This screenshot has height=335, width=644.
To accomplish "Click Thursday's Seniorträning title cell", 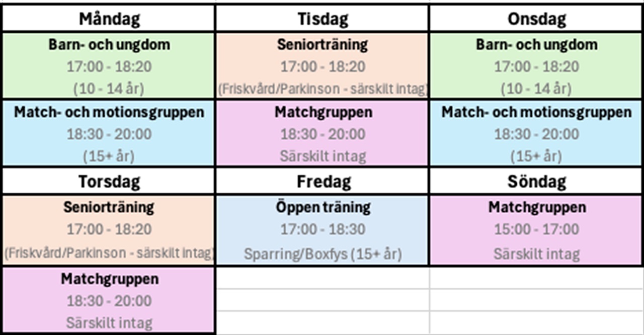I will point(109,207).
